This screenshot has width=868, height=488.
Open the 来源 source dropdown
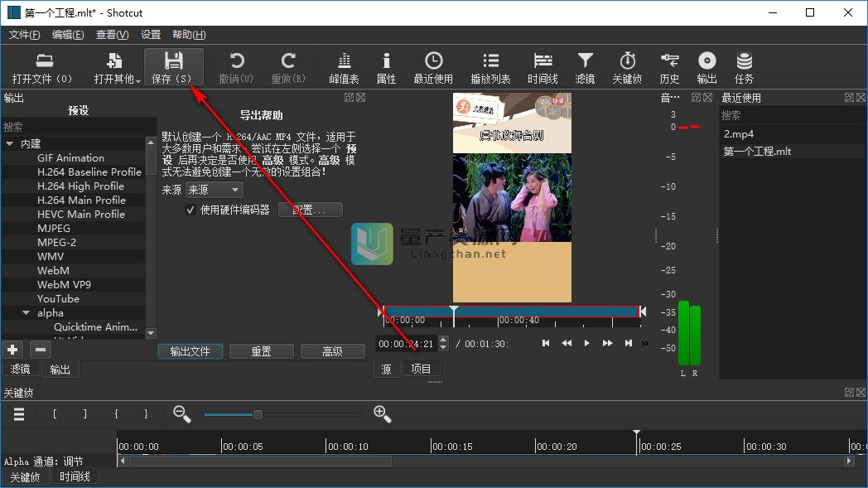214,190
